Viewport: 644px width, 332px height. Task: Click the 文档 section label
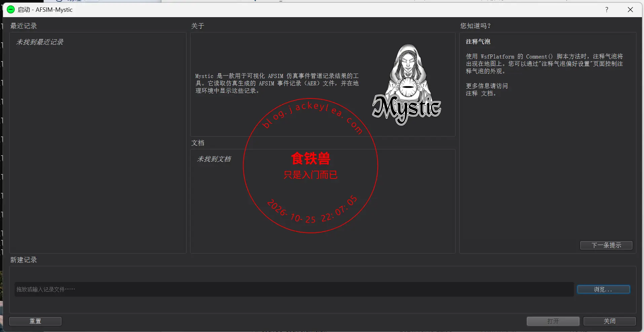click(x=198, y=143)
